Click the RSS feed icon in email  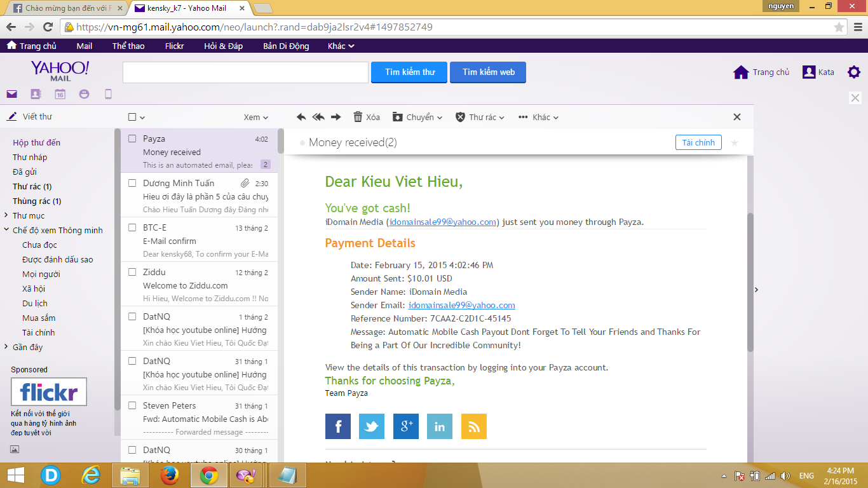pyautogui.click(x=473, y=426)
